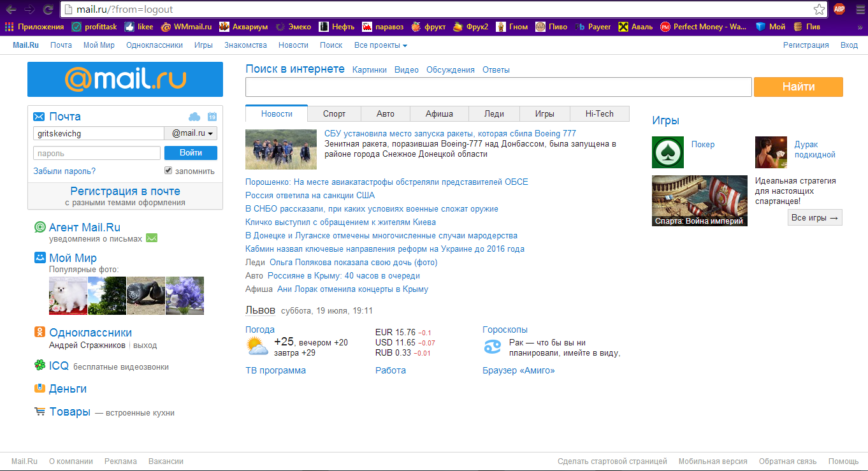Viewport: 868px width, 471px height.
Task: Open the ABP Adblock extension icon
Action: [839, 9]
